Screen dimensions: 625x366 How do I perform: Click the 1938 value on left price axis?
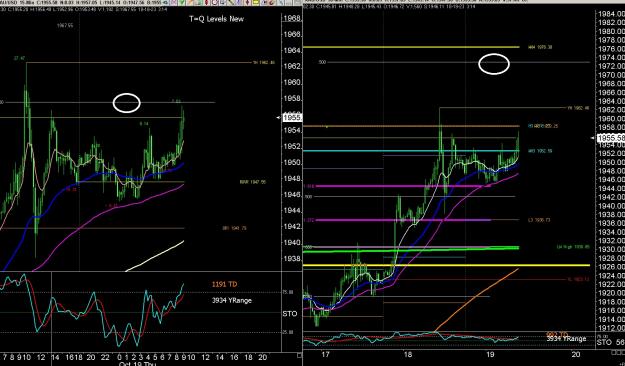pyautogui.click(x=292, y=258)
